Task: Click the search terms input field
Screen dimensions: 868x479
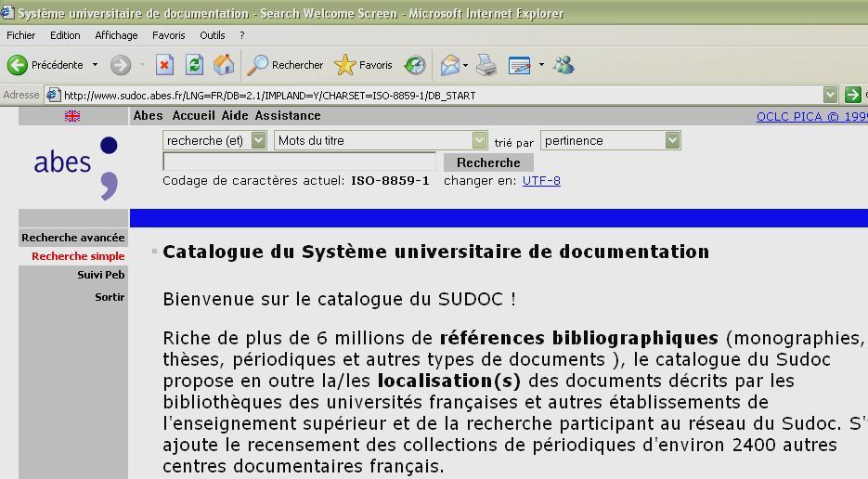Action: tap(300, 162)
